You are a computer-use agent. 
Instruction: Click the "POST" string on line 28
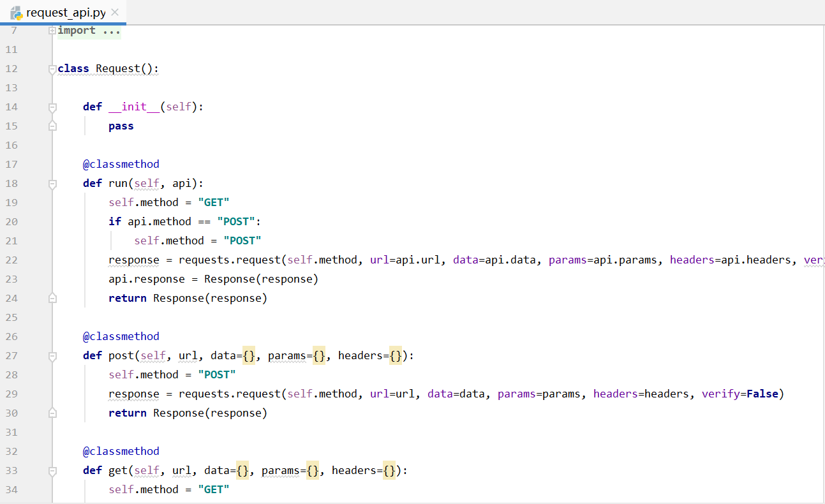pyautogui.click(x=217, y=374)
